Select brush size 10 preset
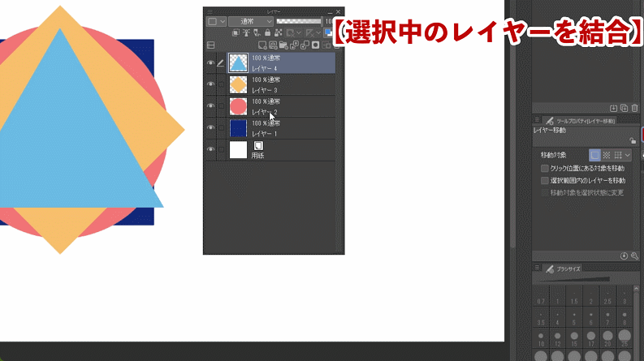This screenshot has height=361, width=644. pos(541,339)
